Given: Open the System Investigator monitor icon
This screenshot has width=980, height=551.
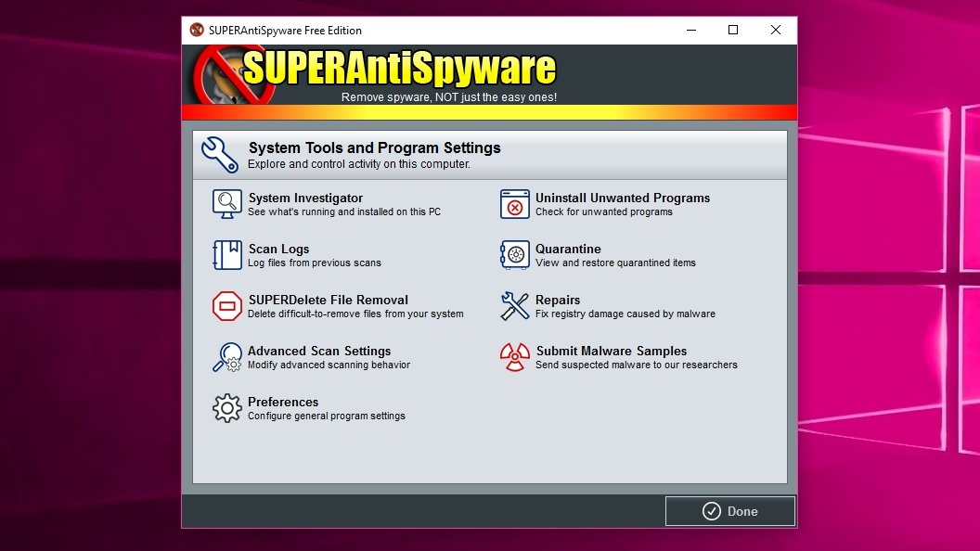Looking at the screenshot, I should coord(226,204).
